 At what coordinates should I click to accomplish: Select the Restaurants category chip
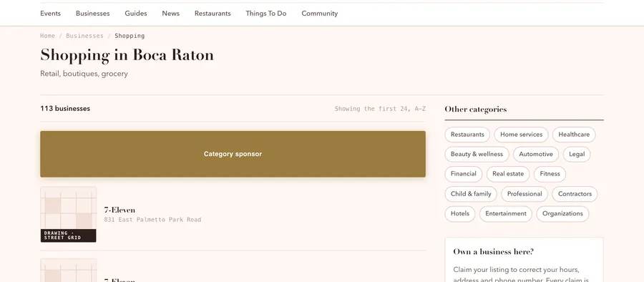[x=467, y=135]
